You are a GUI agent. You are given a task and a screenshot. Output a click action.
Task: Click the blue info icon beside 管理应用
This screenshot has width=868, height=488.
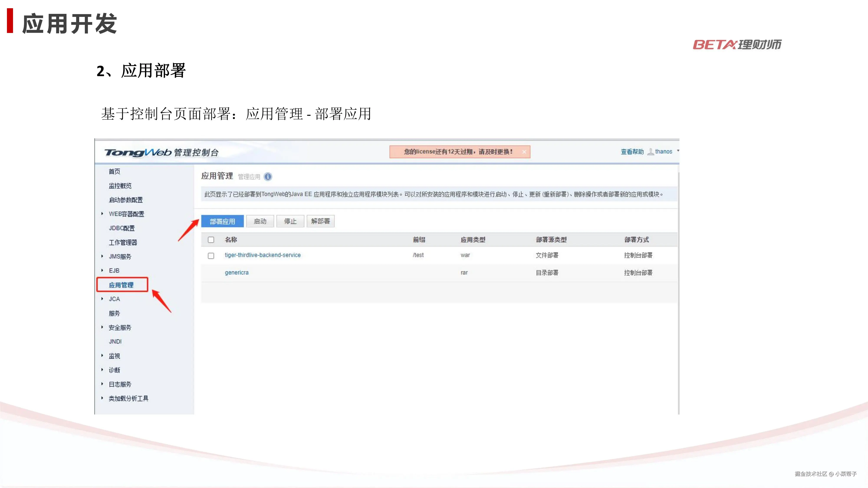point(268,177)
